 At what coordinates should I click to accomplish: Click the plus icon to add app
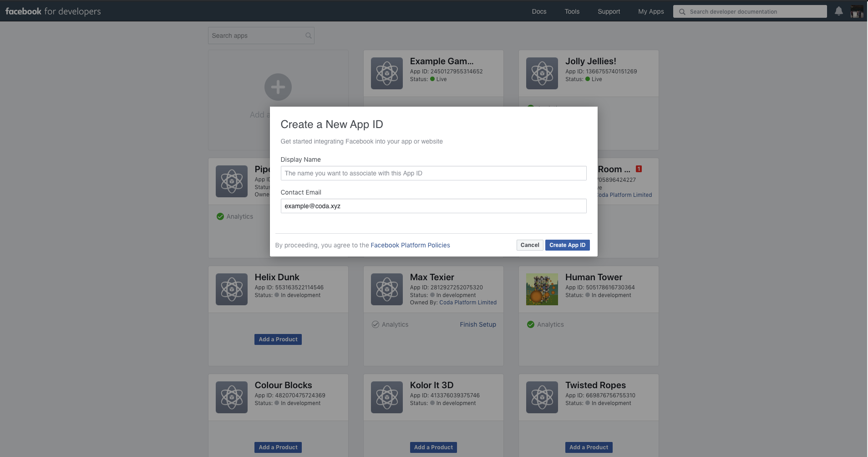coord(278,87)
